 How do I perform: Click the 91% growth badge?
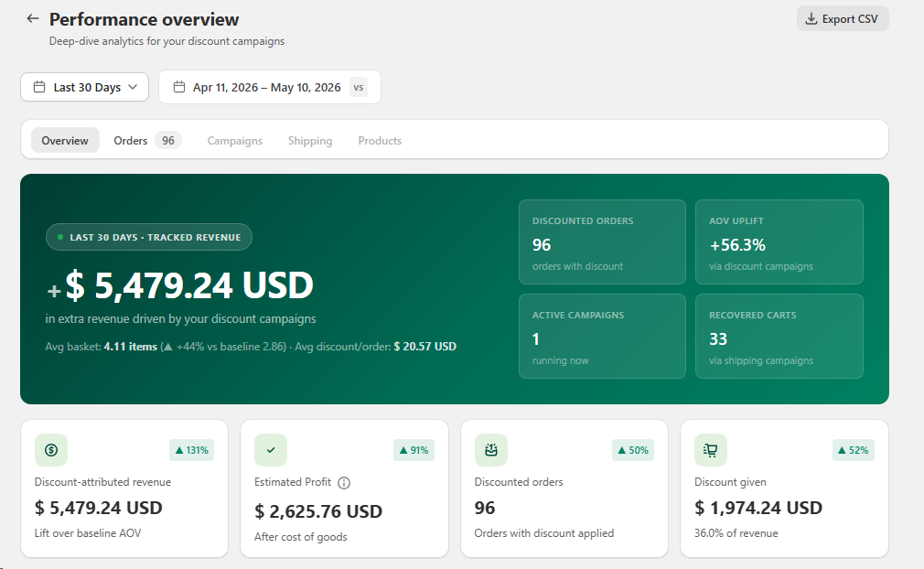pos(414,450)
